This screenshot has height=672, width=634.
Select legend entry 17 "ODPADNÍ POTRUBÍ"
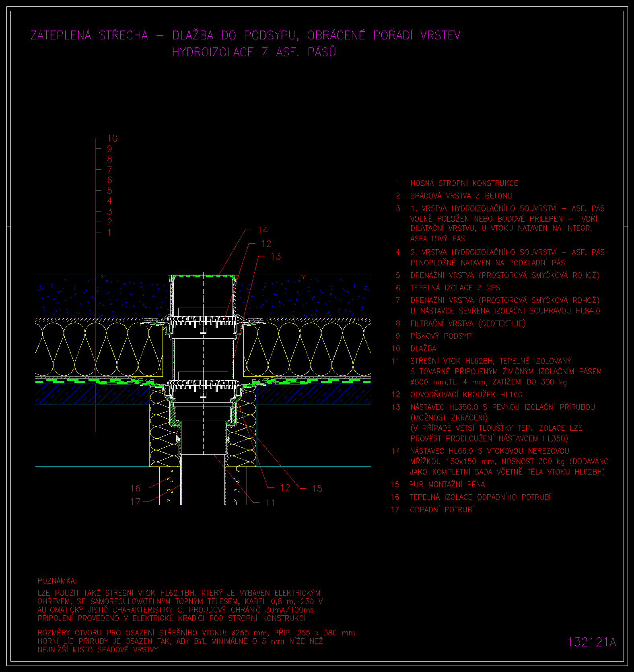[442, 510]
